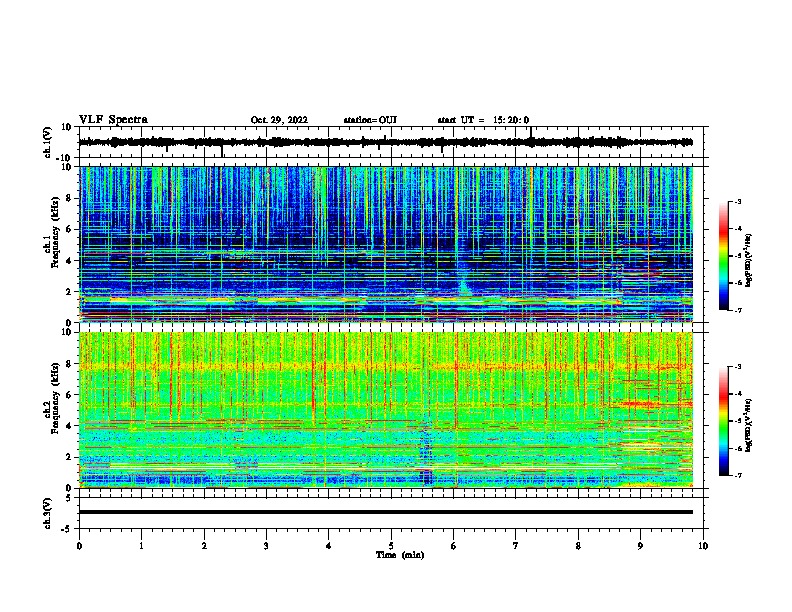
Task: Click the '-3' label on the ch.1 colorbar
Action: (x=738, y=201)
